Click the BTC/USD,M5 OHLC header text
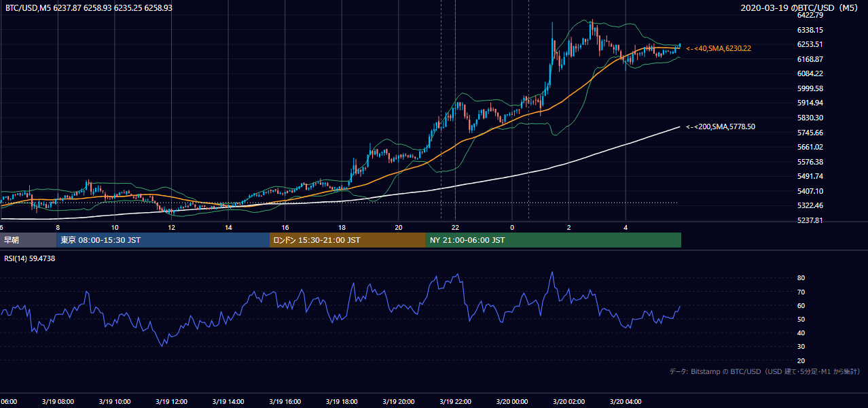 coord(89,8)
